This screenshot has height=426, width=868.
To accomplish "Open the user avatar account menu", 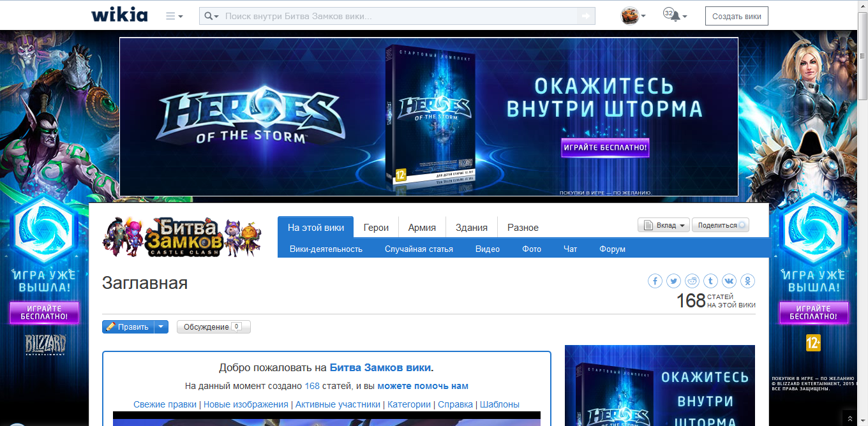I will pyautogui.click(x=633, y=16).
